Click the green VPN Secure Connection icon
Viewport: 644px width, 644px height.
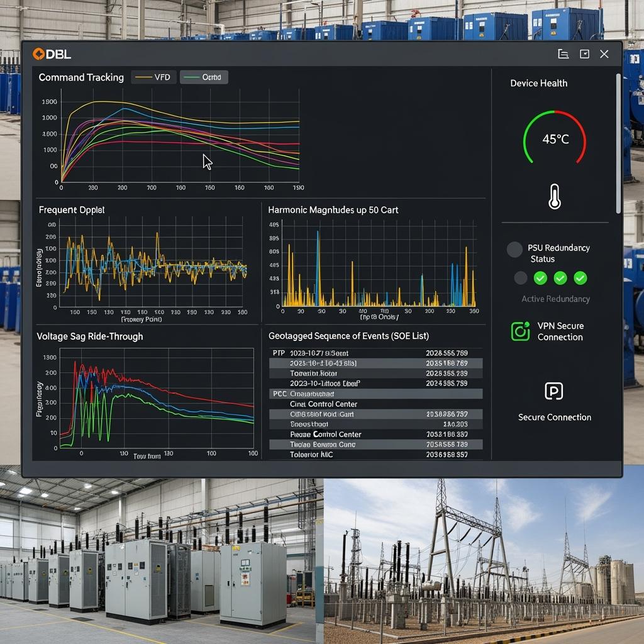tap(520, 331)
